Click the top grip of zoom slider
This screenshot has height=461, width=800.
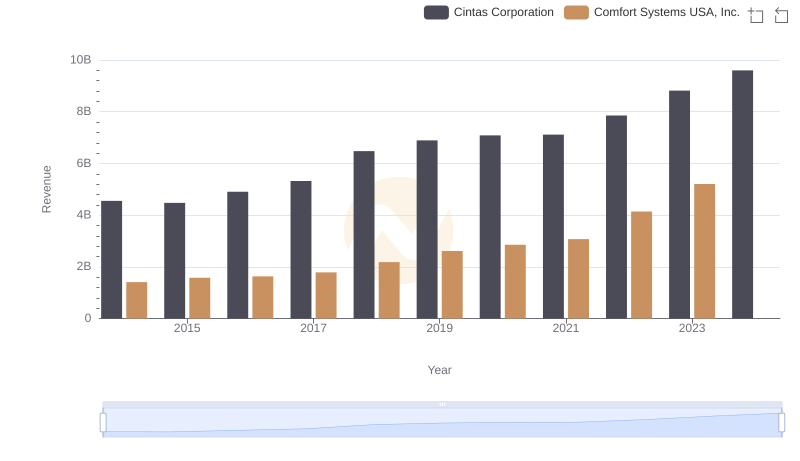(x=442, y=404)
